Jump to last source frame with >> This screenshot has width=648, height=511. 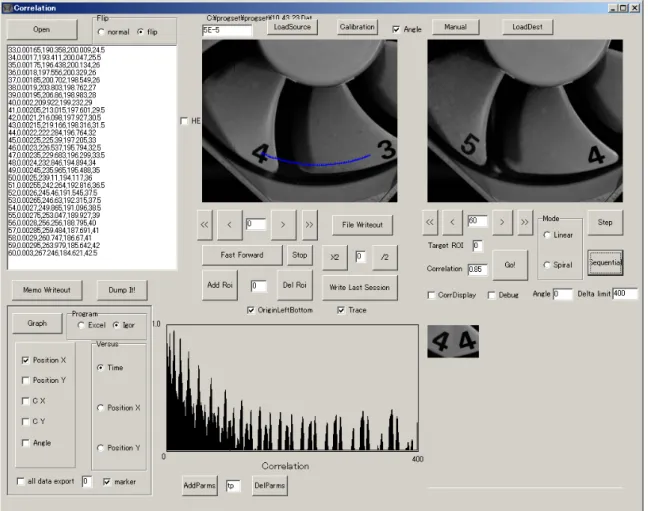tap(310, 224)
